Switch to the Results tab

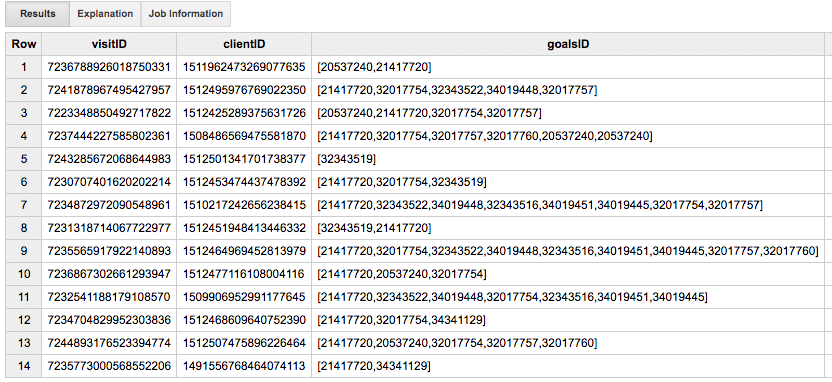point(38,14)
